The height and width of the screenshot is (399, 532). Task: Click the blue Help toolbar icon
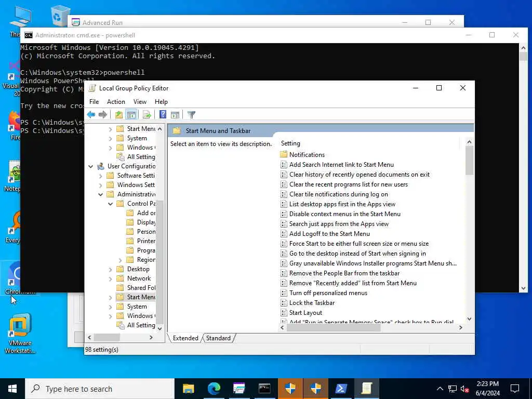(x=163, y=115)
